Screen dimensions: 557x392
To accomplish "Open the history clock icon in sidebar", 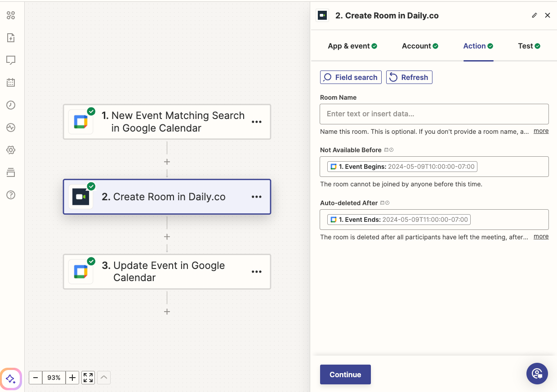I will 11,105.
